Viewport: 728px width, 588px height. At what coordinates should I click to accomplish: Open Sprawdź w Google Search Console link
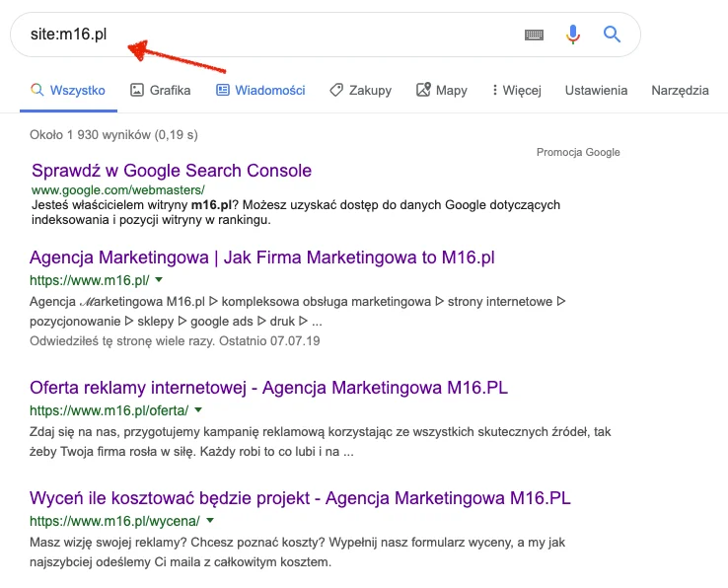pyautogui.click(x=172, y=171)
